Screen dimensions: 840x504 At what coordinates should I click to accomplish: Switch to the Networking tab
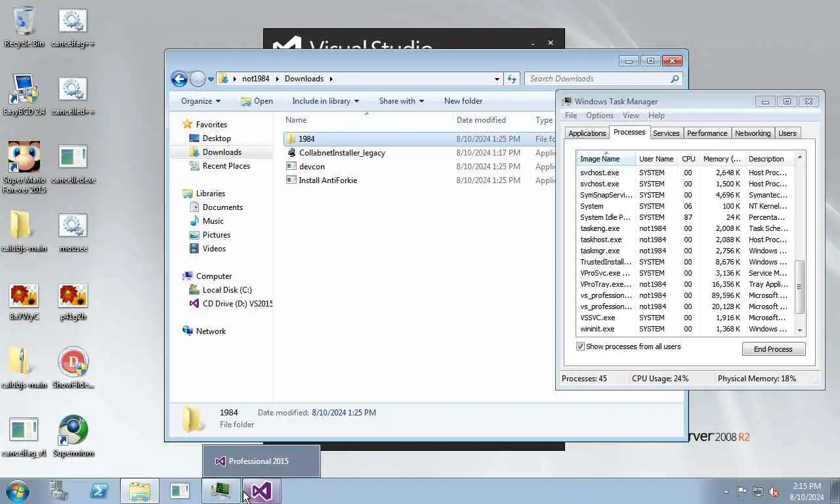tap(753, 133)
